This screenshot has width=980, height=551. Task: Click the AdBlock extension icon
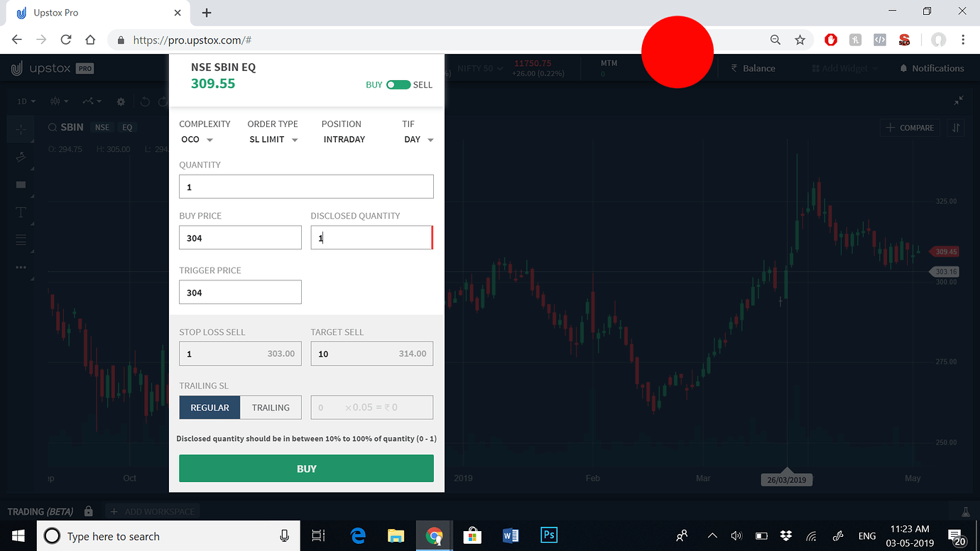[830, 40]
